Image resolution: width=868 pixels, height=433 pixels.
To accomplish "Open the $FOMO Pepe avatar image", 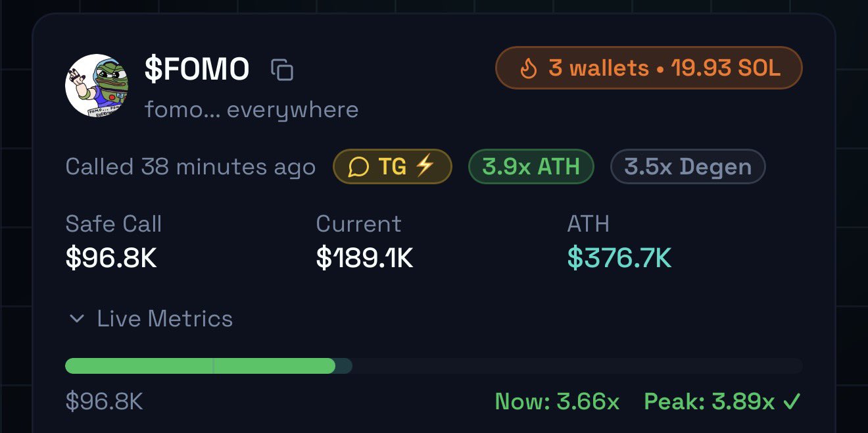I will [97, 86].
